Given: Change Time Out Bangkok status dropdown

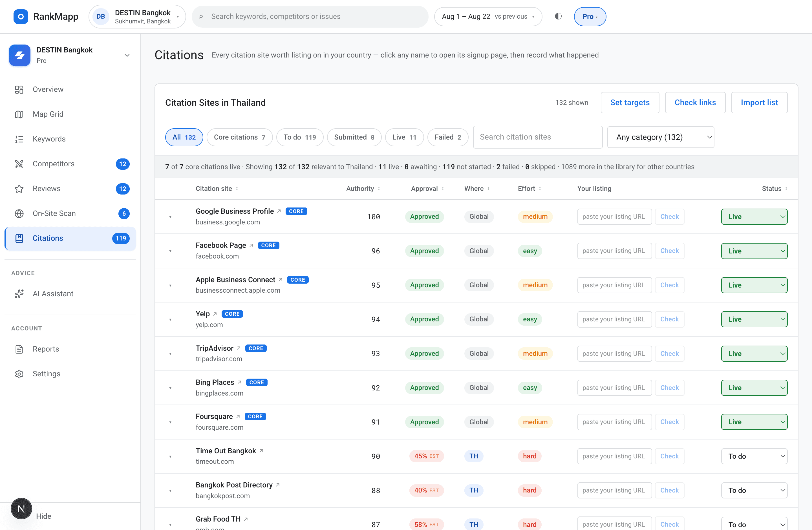Looking at the screenshot, I should pos(754,456).
